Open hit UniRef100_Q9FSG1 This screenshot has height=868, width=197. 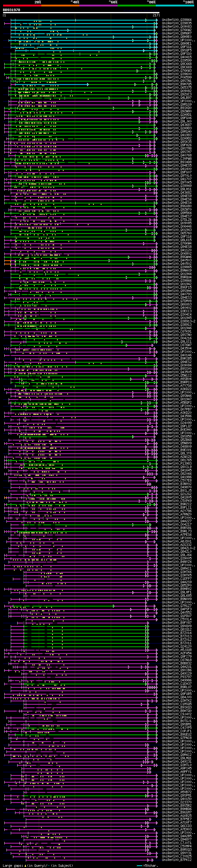[177, 47]
